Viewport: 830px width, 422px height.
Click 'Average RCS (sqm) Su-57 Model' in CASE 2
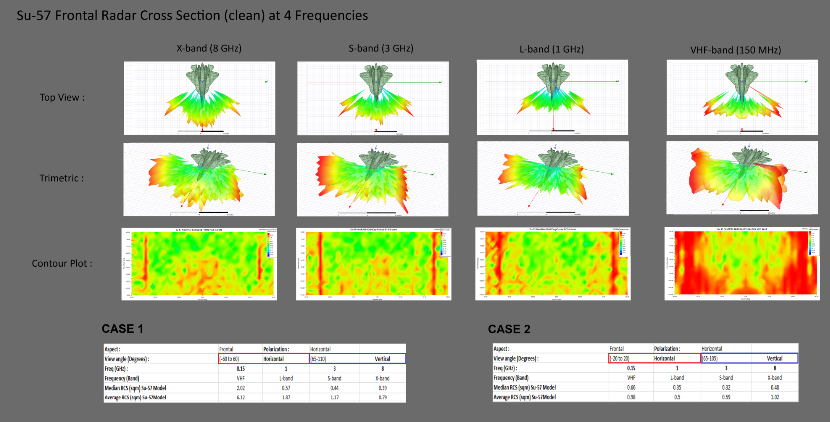[525, 397]
